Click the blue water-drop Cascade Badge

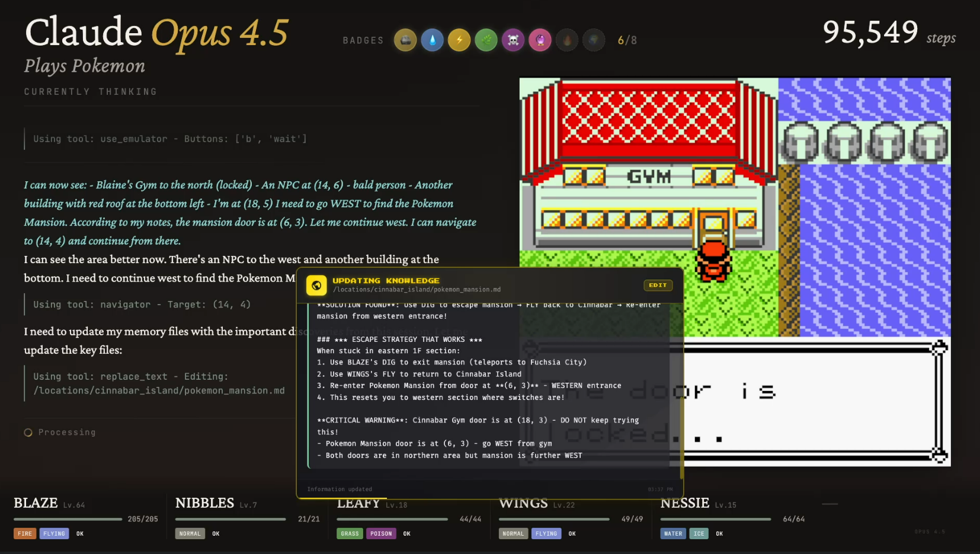[x=433, y=40]
